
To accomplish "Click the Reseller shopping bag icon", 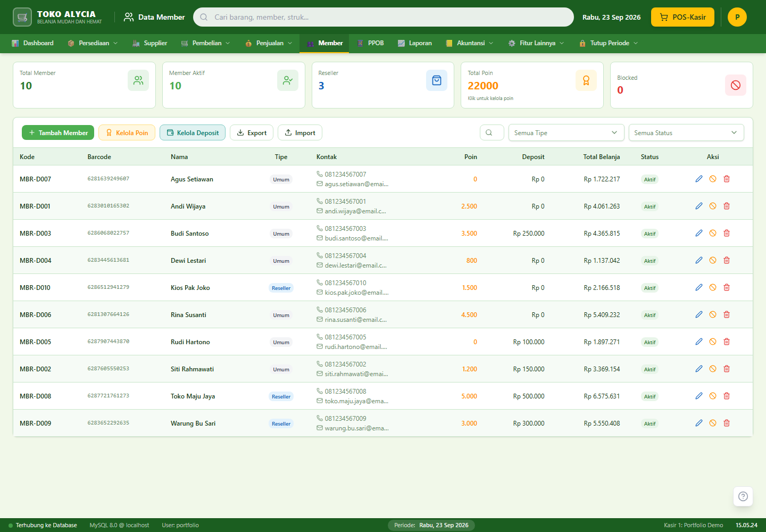I will tap(437, 80).
